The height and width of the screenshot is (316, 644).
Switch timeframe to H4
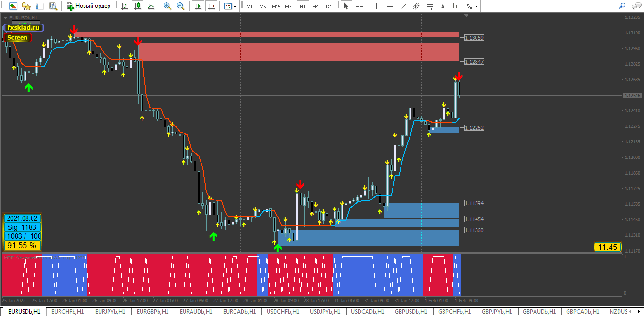pos(316,6)
